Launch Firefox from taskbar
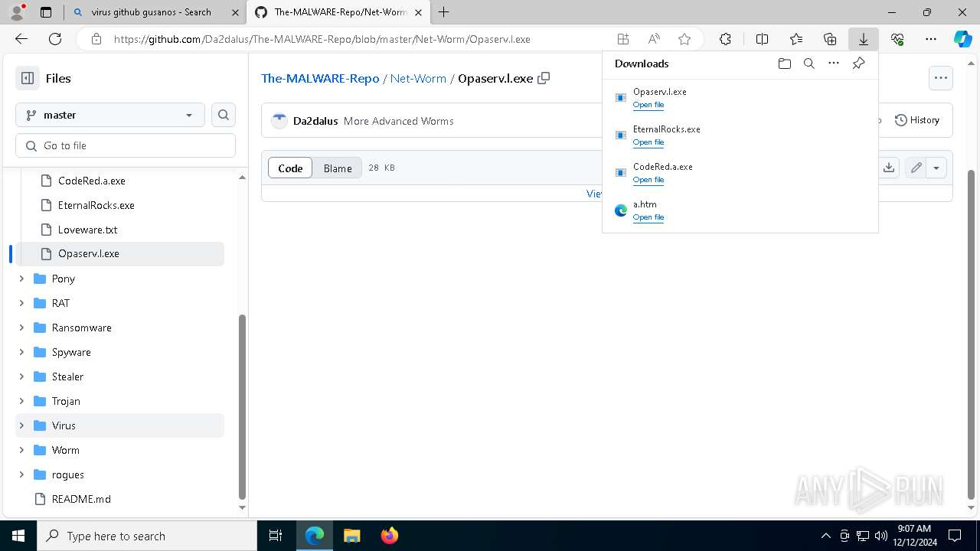This screenshot has height=551, width=980. pos(390,536)
